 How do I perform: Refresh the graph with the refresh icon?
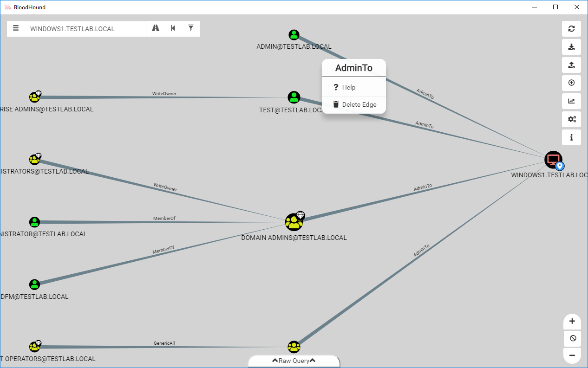[571, 29]
